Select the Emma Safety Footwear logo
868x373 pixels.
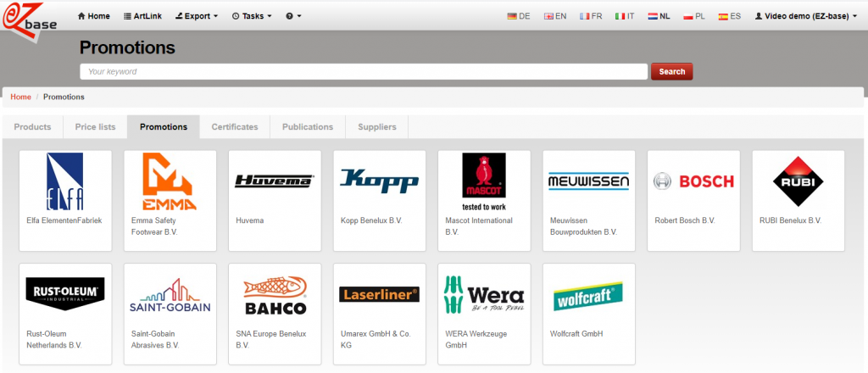170,181
